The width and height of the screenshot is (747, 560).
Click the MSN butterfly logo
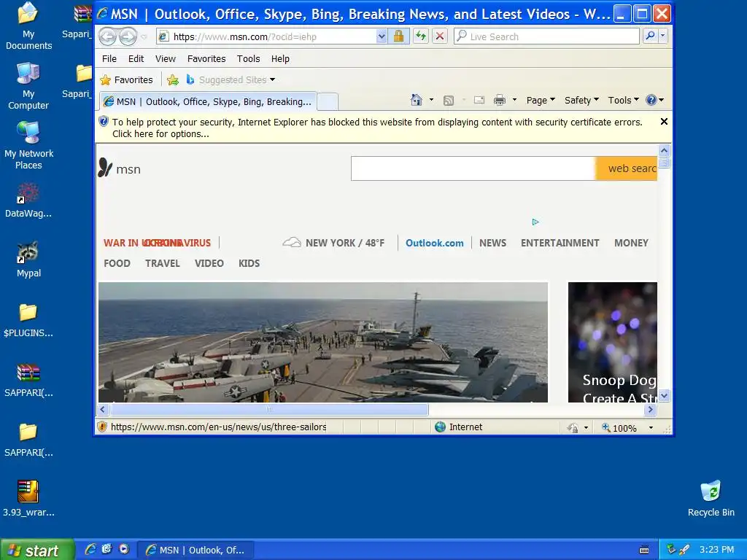105,168
